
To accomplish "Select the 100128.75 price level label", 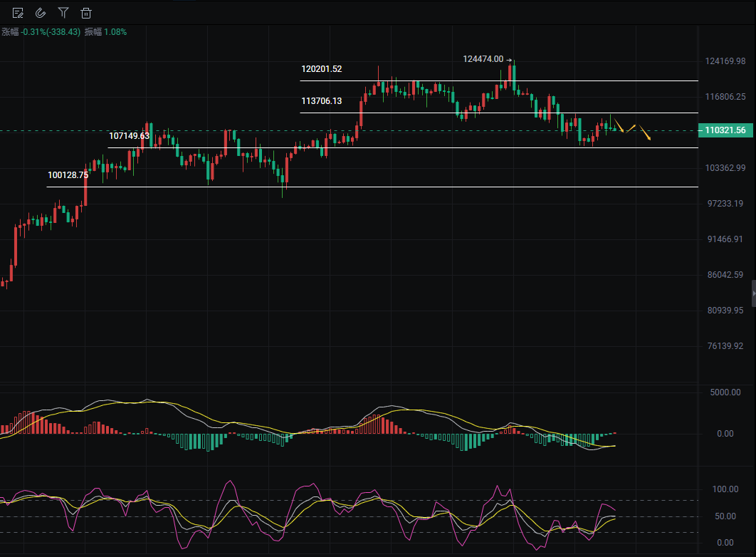I will [x=68, y=175].
